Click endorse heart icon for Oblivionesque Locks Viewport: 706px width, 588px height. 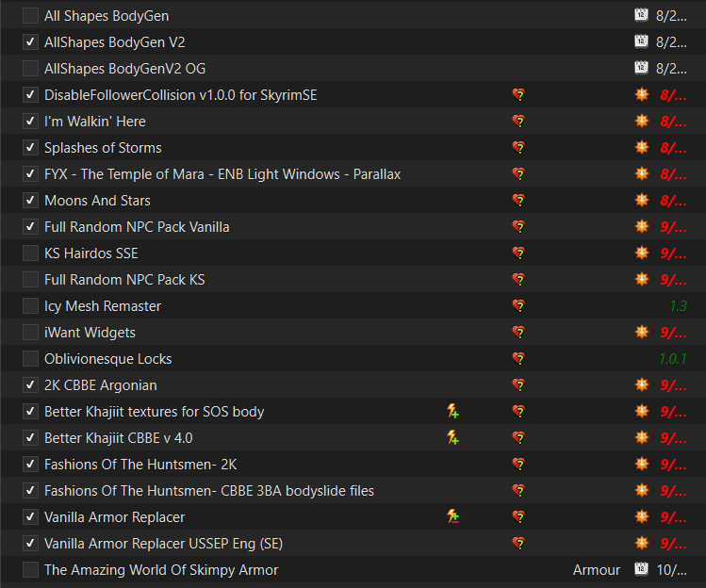click(x=518, y=359)
